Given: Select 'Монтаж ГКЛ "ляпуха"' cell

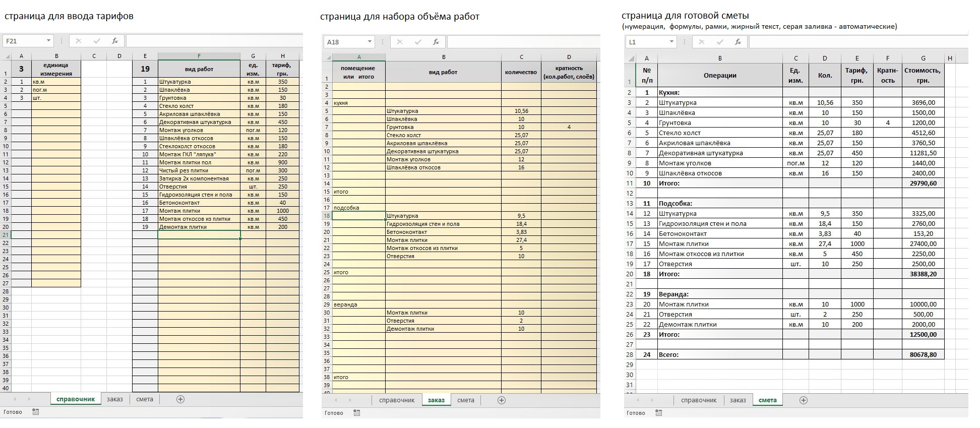Looking at the screenshot, I should (199, 154).
